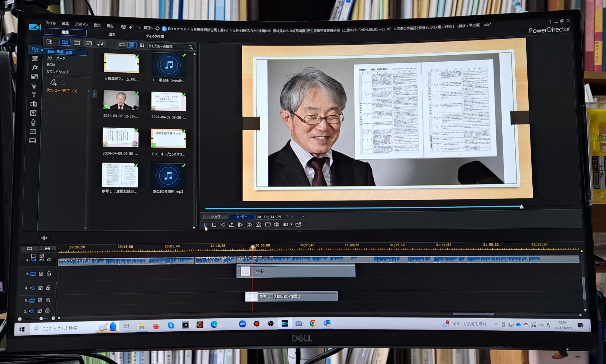Click the timeline range selection icon
Image resolution: width=606 pixels, height=364 pixels.
44,238
